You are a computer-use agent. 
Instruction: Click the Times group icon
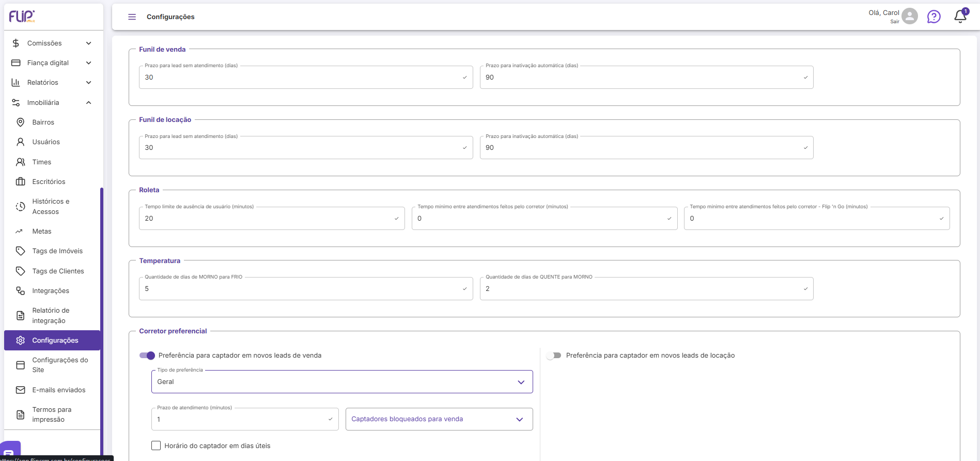[x=21, y=162]
